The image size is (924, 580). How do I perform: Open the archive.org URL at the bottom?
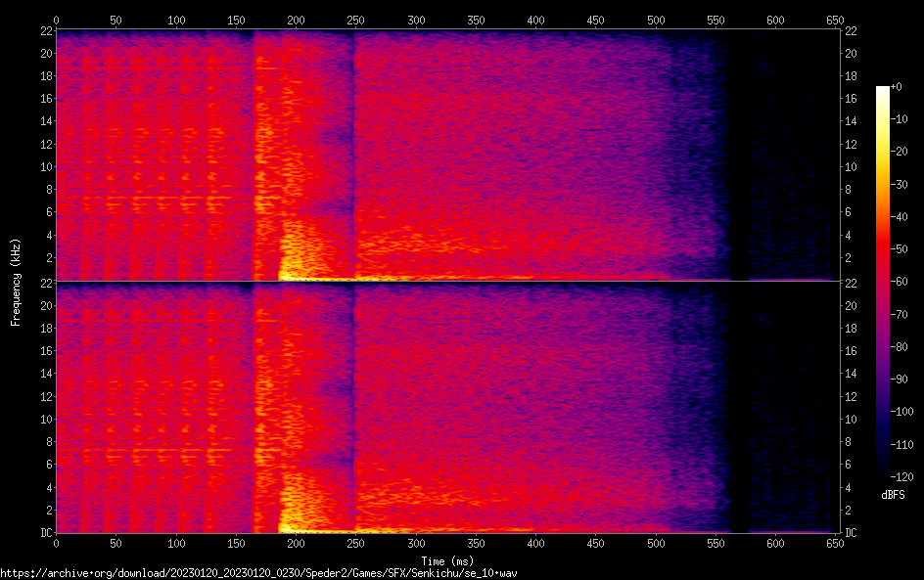click(258, 572)
